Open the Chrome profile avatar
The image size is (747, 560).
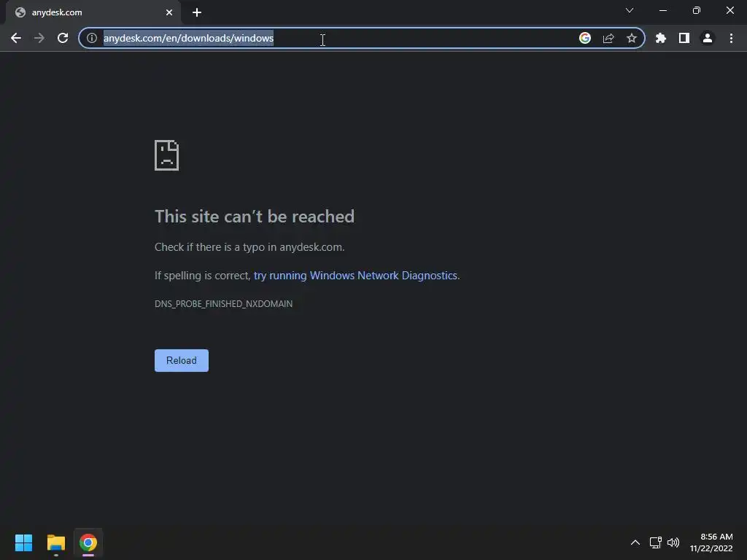(708, 38)
